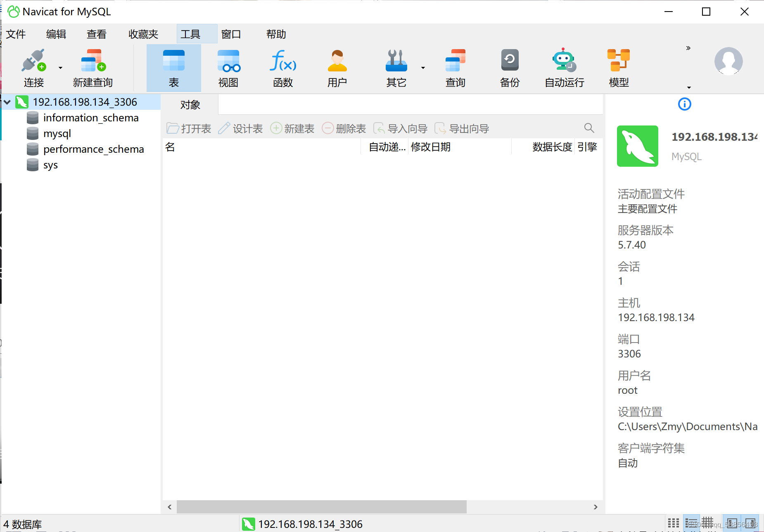Select the information_schema database

(91, 118)
